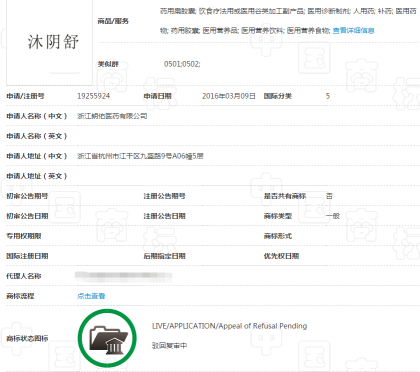Image resolution: width=420 pixels, height=372 pixels.
Task: Click the 国际分类 label
Action: [278, 96]
